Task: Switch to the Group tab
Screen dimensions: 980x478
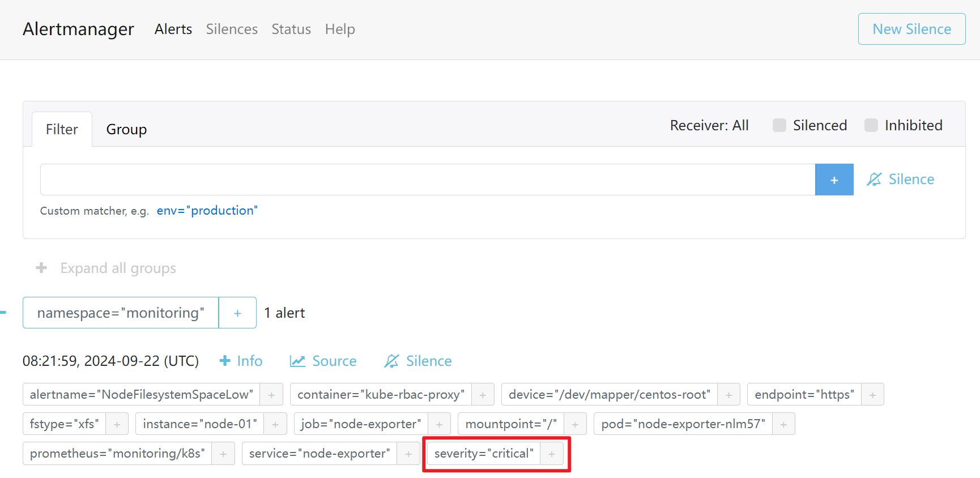Action: pos(126,130)
